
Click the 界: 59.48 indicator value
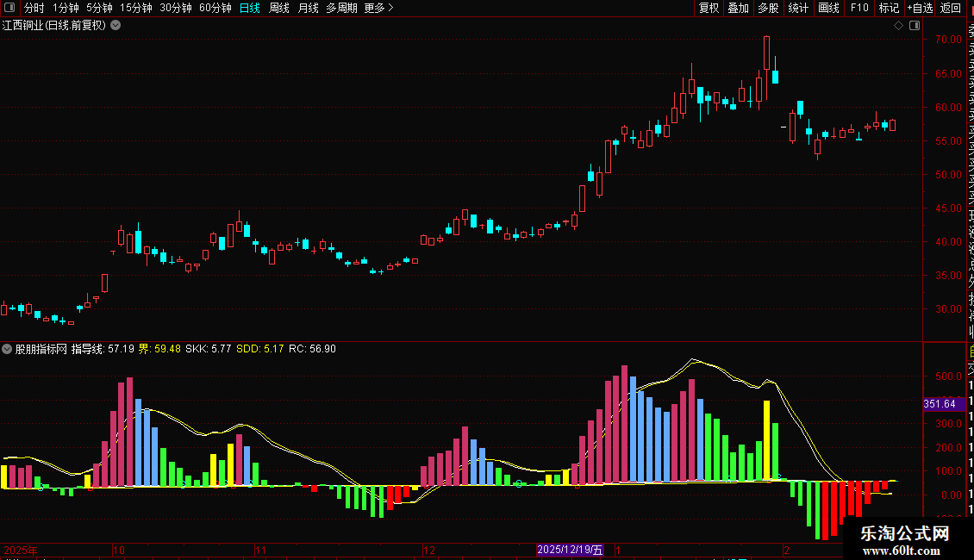tap(159, 349)
